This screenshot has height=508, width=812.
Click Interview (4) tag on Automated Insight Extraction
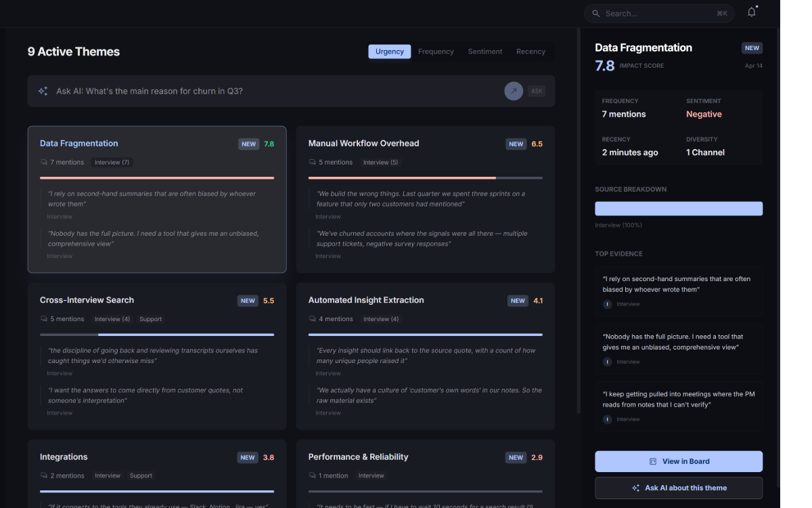[380, 319]
